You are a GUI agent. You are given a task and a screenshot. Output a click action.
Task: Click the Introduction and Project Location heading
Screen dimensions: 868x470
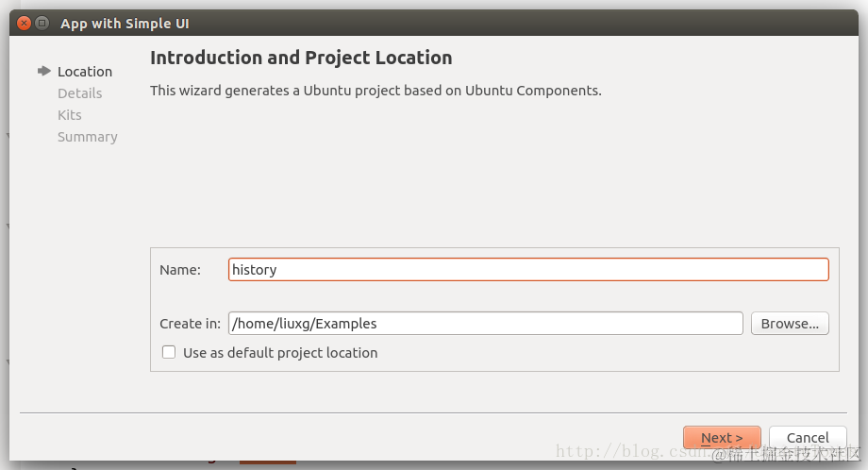coord(301,59)
